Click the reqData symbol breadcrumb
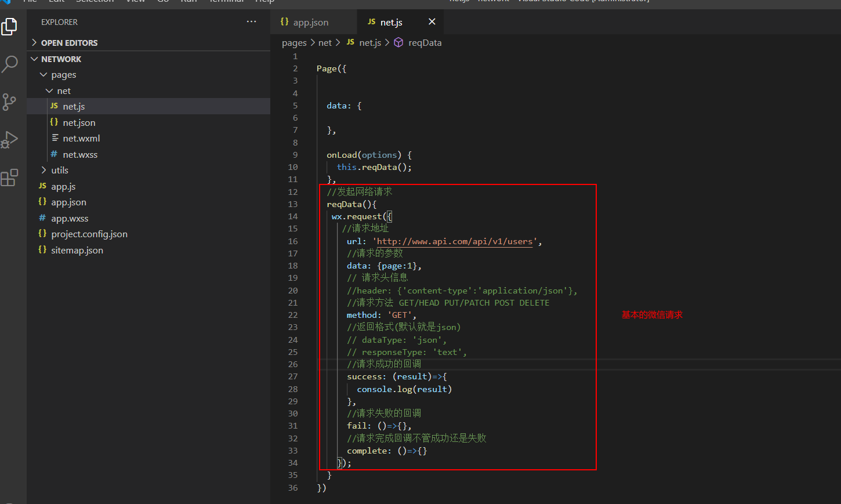 [x=418, y=43]
